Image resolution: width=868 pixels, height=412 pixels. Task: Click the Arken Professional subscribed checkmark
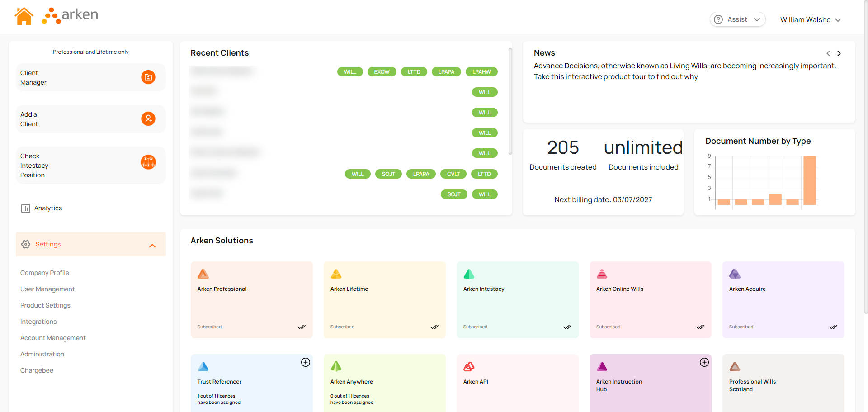coord(302,327)
